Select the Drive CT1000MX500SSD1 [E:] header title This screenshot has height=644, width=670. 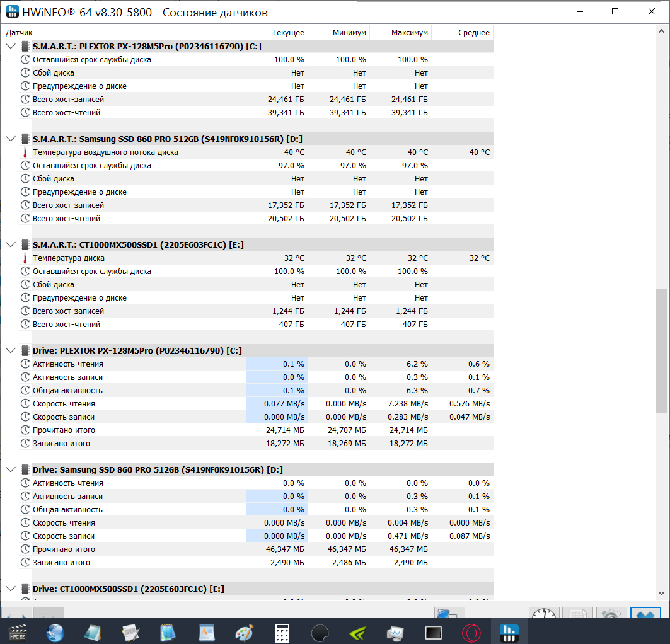pyautogui.click(x=129, y=589)
